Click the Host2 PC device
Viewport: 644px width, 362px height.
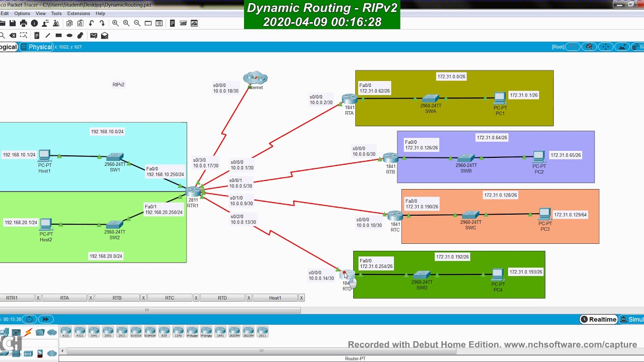coord(46,224)
